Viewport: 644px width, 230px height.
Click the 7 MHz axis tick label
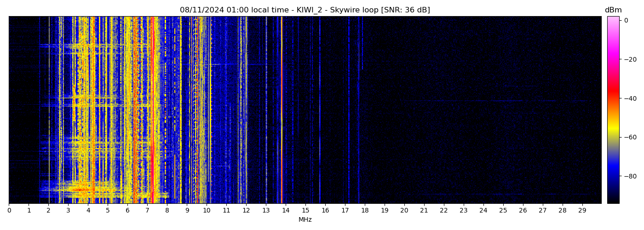(147, 211)
